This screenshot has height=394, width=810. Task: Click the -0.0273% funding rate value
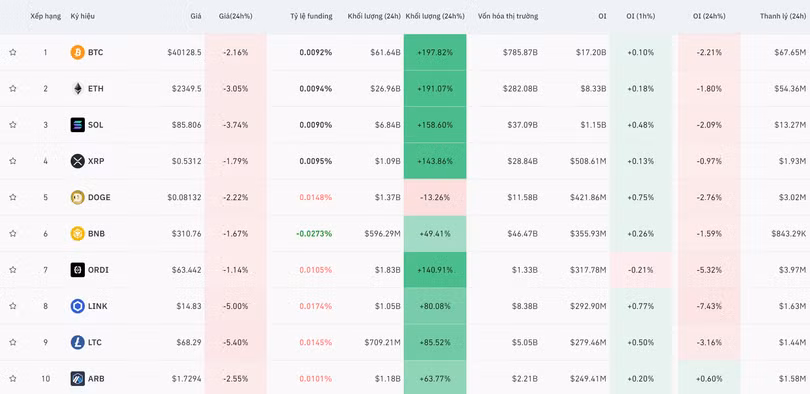[x=314, y=233]
